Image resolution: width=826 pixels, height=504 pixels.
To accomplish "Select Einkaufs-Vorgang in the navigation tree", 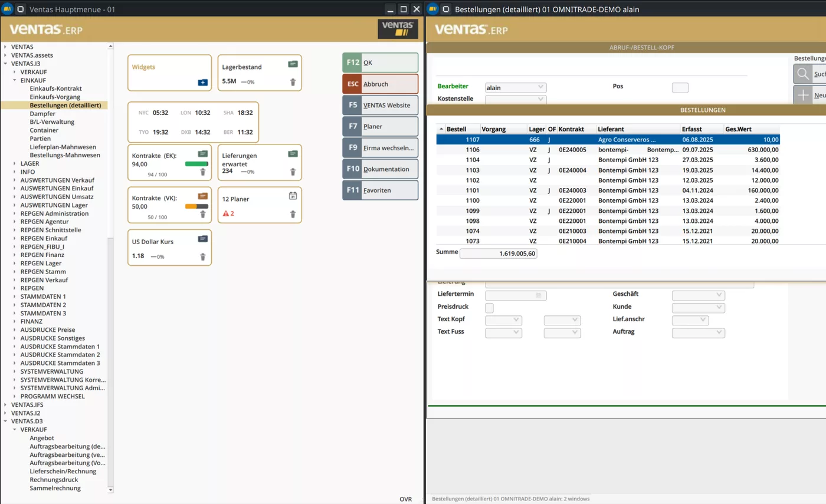I will tap(55, 97).
